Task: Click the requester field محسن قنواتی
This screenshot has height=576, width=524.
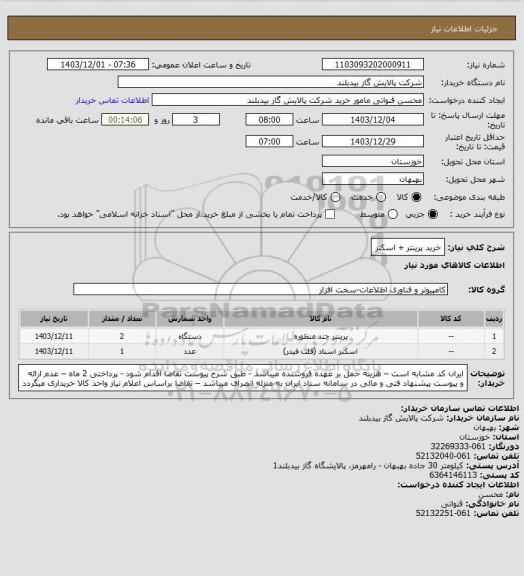Action: point(288,100)
